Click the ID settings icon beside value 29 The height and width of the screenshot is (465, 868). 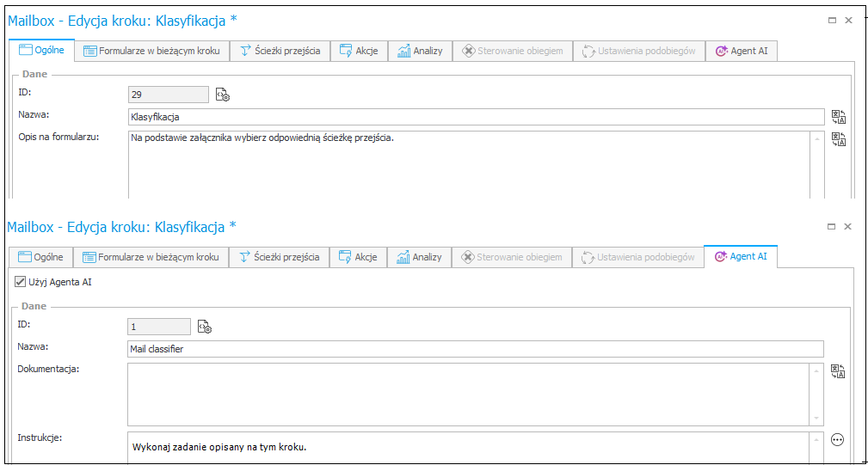tap(223, 95)
